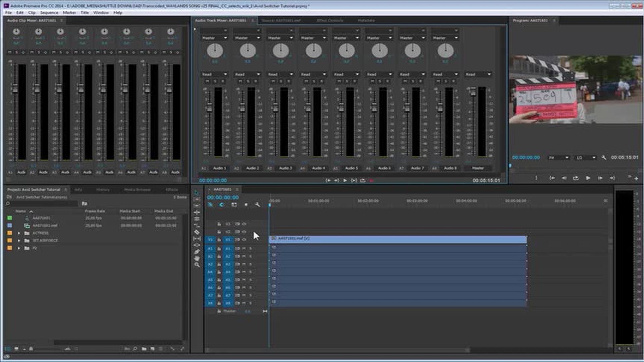Select the Razor tool in the tools panel
The height and width of the screenshot is (362, 644).
pos(197,232)
